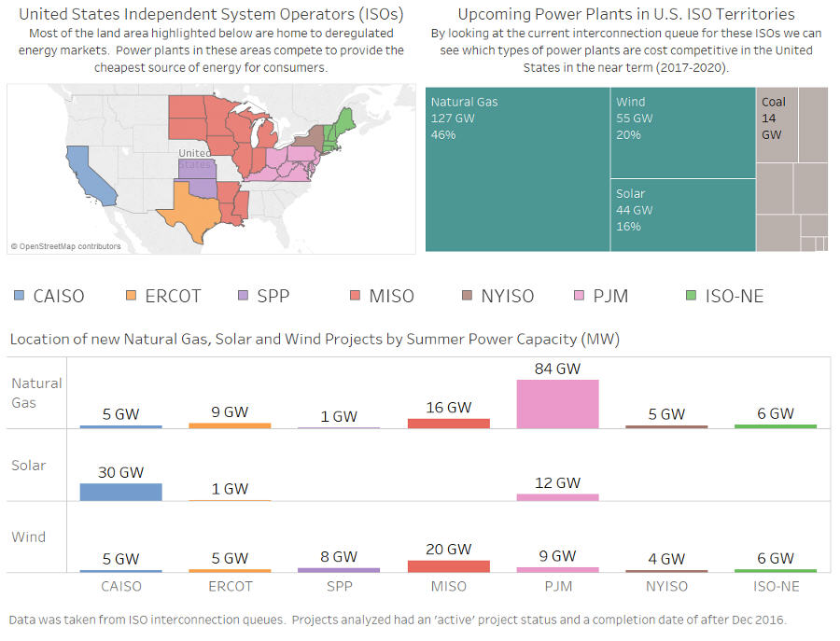The image size is (840, 641).
Task: Click California on the ISO map
Action: click(x=91, y=175)
